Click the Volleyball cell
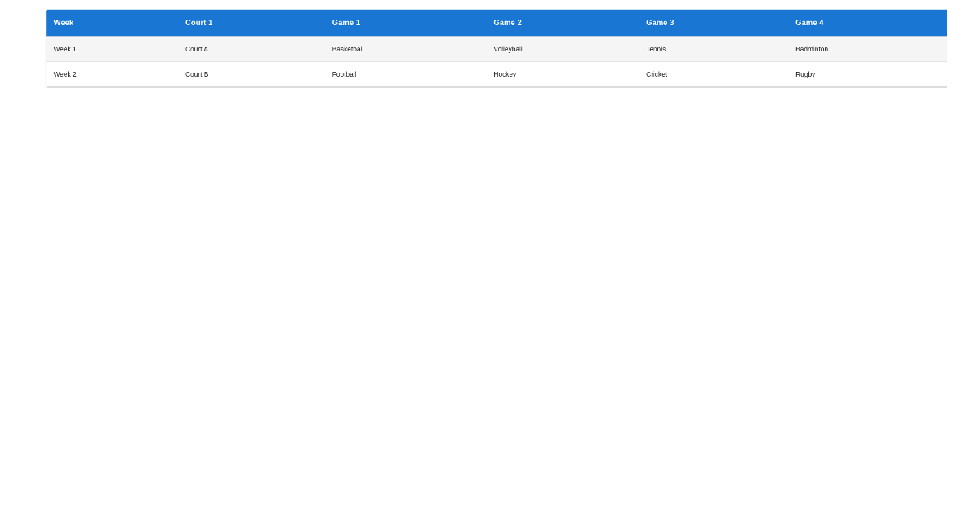The image size is (980, 514). [x=507, y=49]
